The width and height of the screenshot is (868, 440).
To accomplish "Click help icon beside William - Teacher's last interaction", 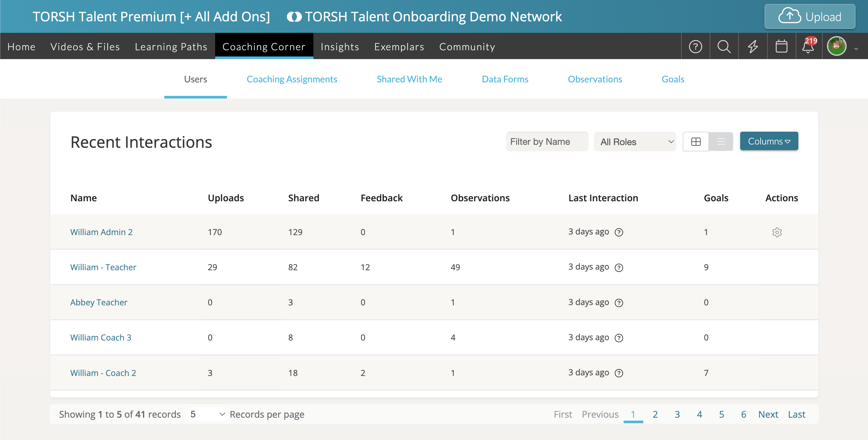I will pyautogui.click(x=619, y=268).
